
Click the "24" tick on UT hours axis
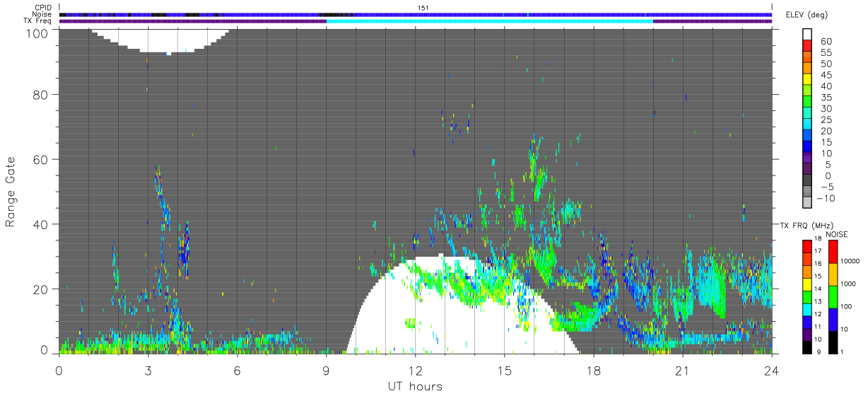[x=772, y=370]
